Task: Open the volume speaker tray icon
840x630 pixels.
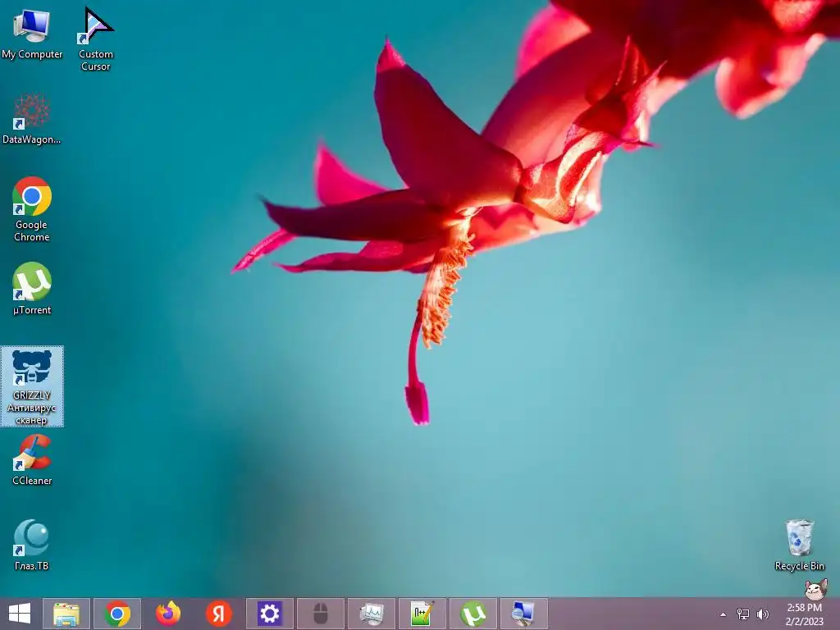Action: pyautogui.click(x=762, y=614)
